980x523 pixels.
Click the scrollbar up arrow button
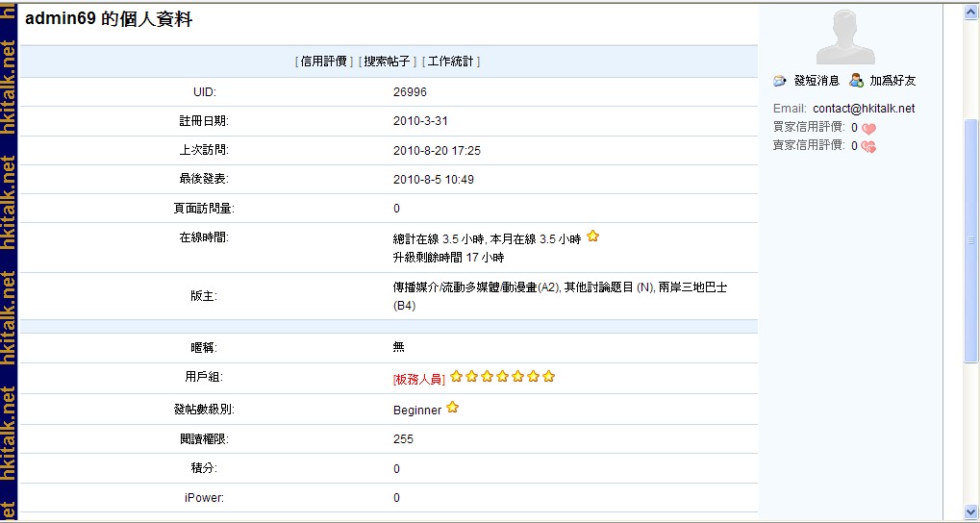pyautogui.click(x=970, y=12)
